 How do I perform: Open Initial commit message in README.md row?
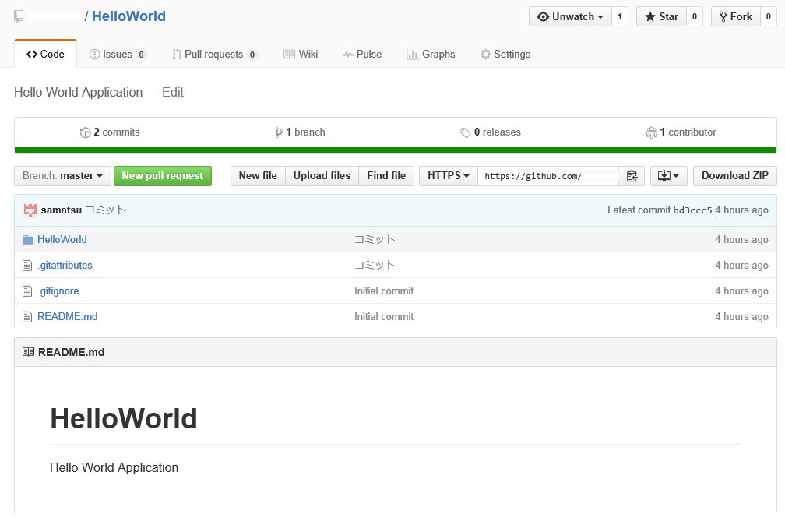384,316
